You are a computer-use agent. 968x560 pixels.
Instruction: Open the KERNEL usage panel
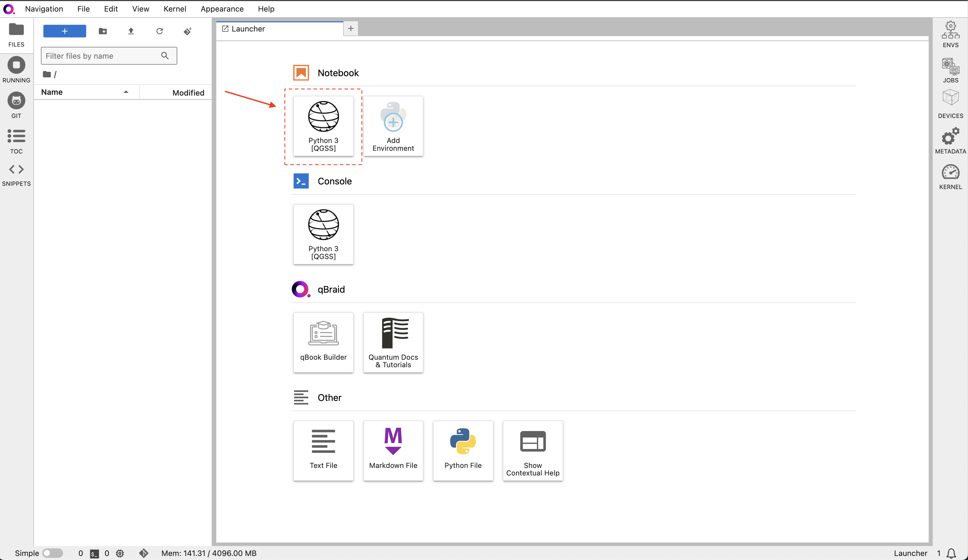pyautogui.click(x=950, y=177)
